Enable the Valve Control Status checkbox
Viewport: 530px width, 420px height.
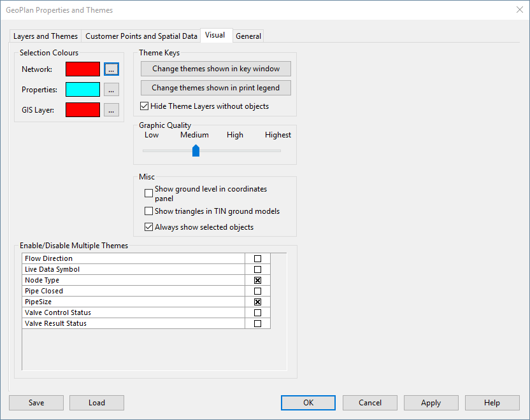(x=257, y=312)
